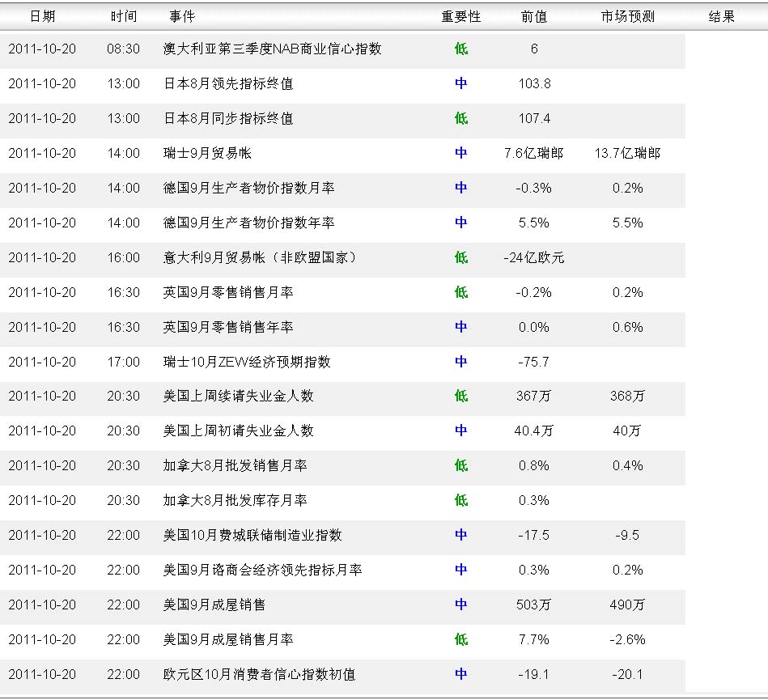Select event 美国9月成屋销售月率
768x700 pixels.
228,639
